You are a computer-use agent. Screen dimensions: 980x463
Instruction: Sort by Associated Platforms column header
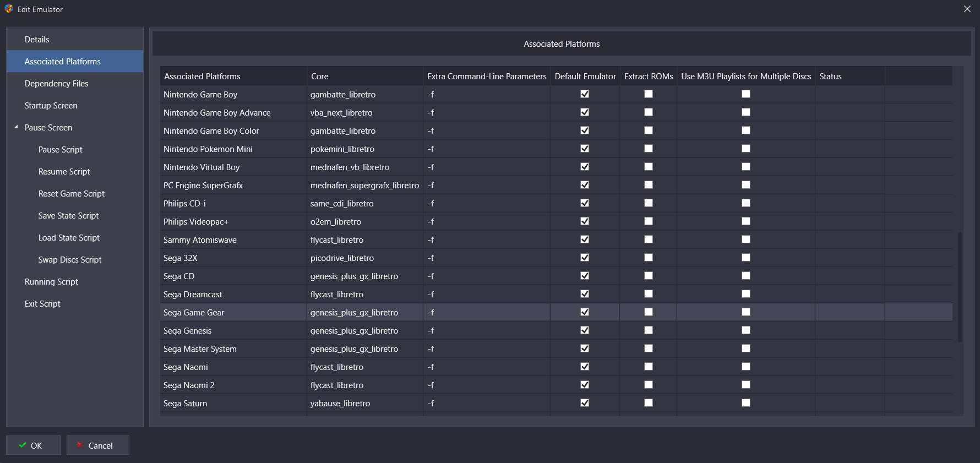(233, 77)
